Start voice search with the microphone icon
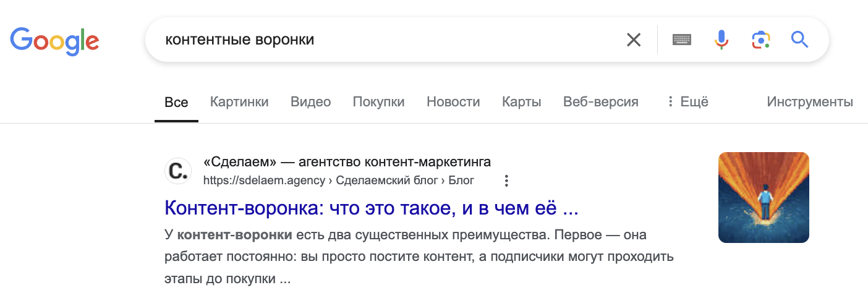 point(721,40)
